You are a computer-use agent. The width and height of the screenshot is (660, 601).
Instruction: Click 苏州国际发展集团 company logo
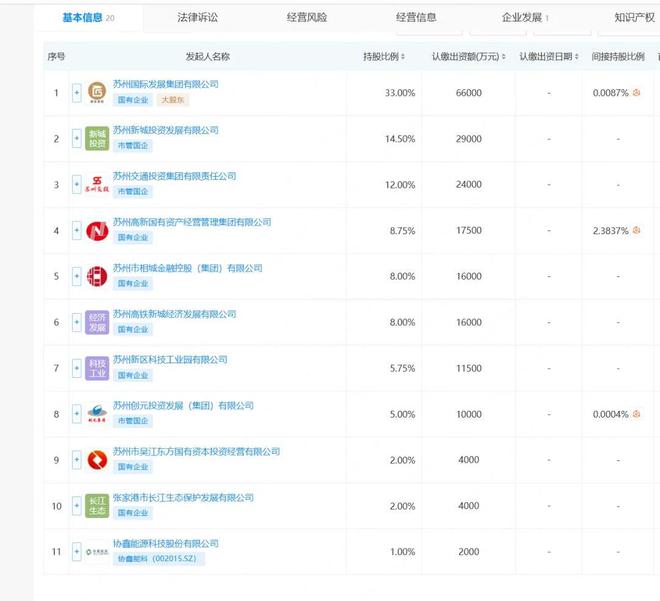coord(97,93)
